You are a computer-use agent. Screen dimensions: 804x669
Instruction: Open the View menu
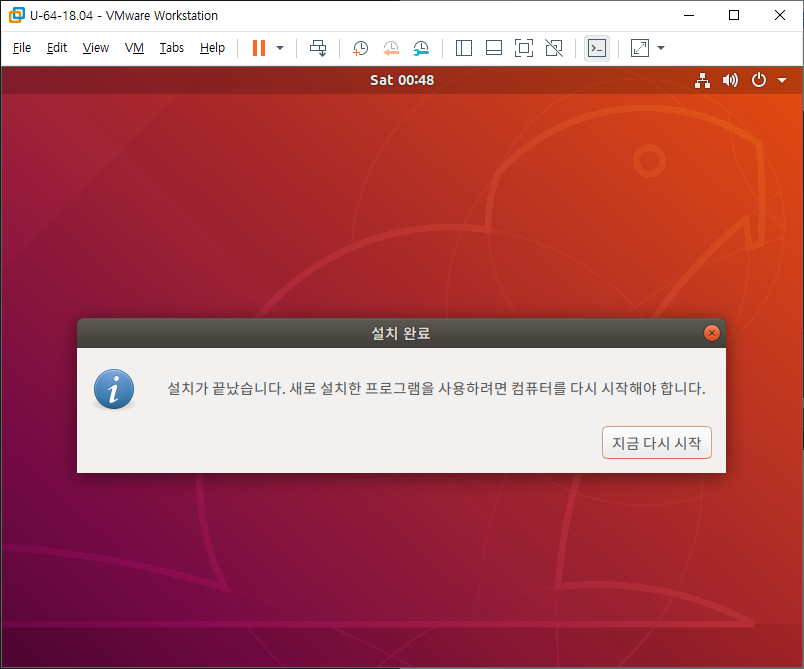[95, 48]
